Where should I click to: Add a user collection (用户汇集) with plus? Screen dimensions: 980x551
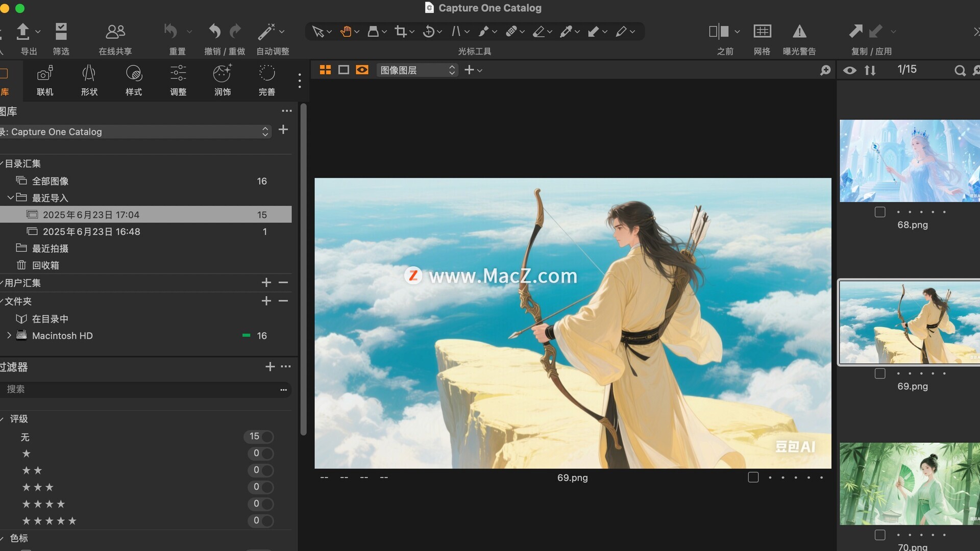pyautogui.click(x=266, y=283)
